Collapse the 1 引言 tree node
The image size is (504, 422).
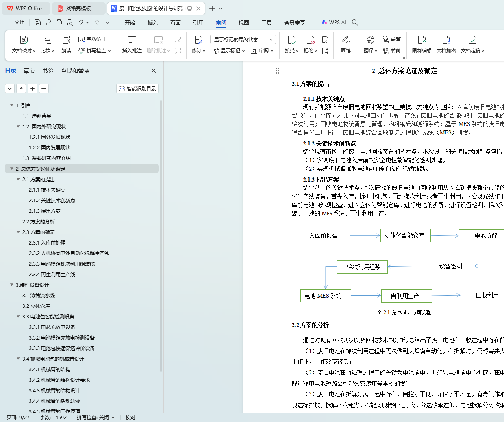pos(12,105)
